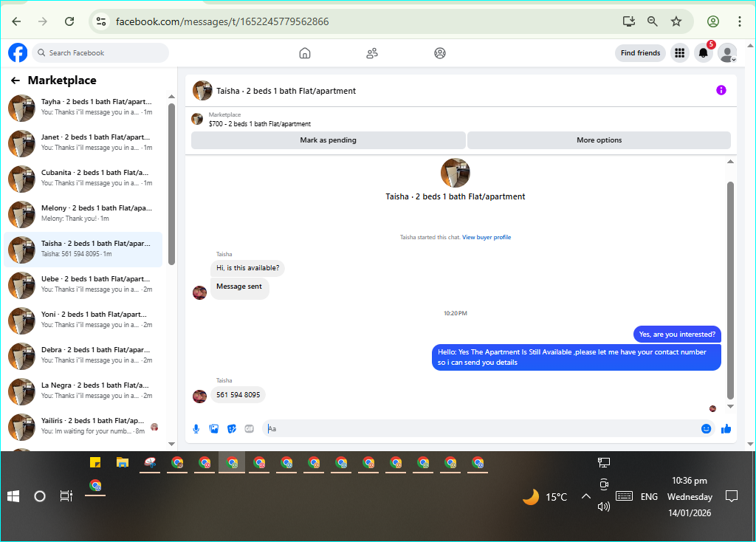Open the Chrome profile icon

[x=713, y=21]
